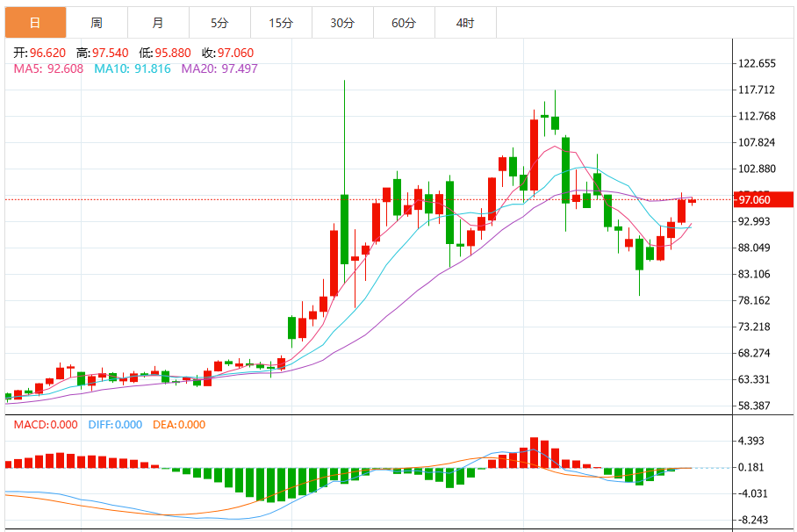The image size is (797, 532).
Task: Click the 122.655 price axis label
Action: click(x=757, y=63)
